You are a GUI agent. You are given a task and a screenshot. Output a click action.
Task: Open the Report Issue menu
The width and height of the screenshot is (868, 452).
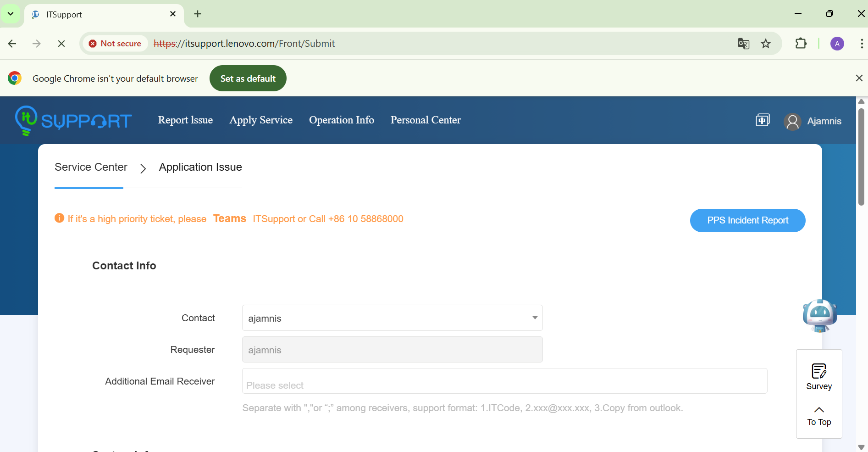pyautogui.click(x=185, y=120)
